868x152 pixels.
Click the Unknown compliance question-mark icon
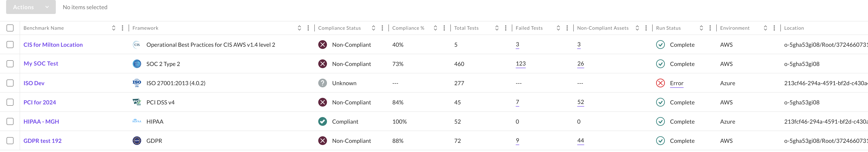pyautogui.click(x=322, y=83)
